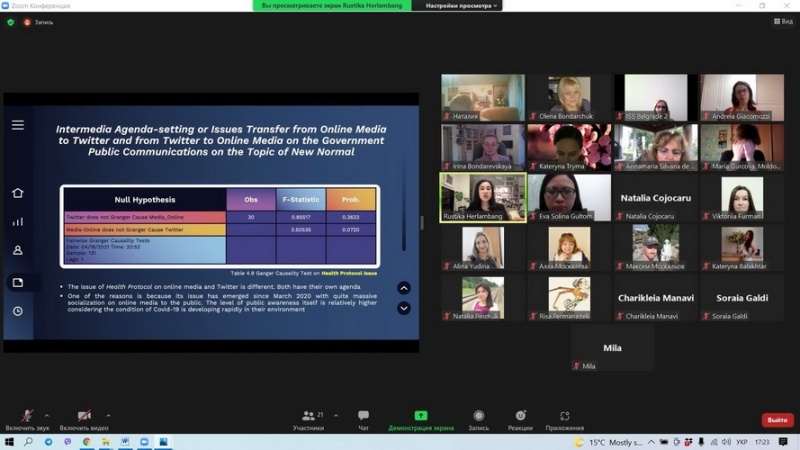Open the Apps (Приложения) panel
This screenshot has height=450, width=800.
pos(565,419)
